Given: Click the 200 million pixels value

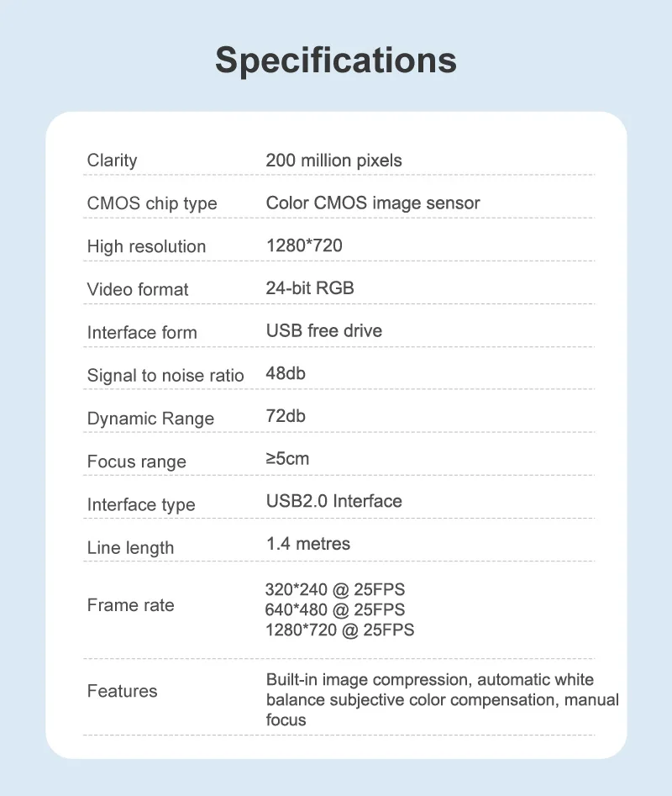Looking at the screenshot, I should (333, 161).
